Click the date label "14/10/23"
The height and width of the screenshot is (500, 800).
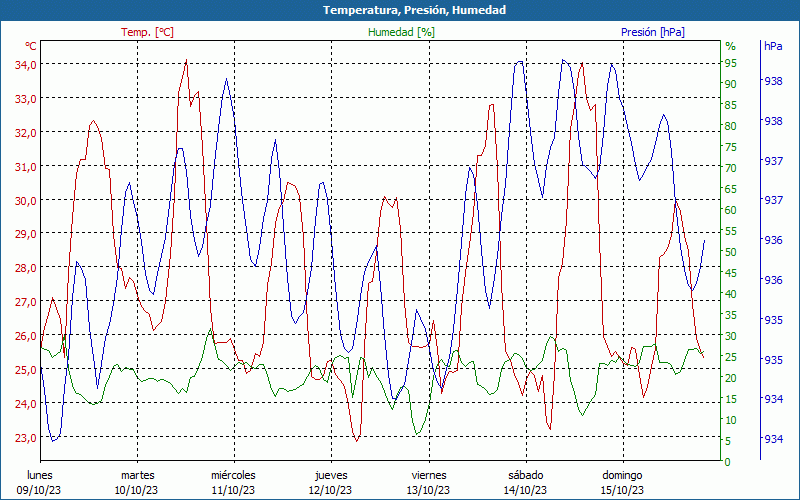525,490
